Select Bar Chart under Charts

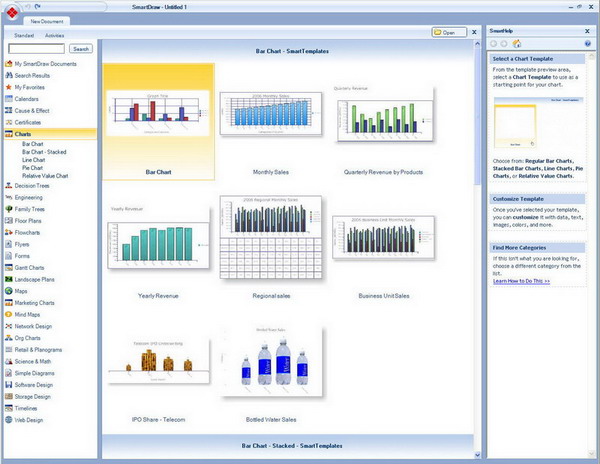tap(33, 144)
